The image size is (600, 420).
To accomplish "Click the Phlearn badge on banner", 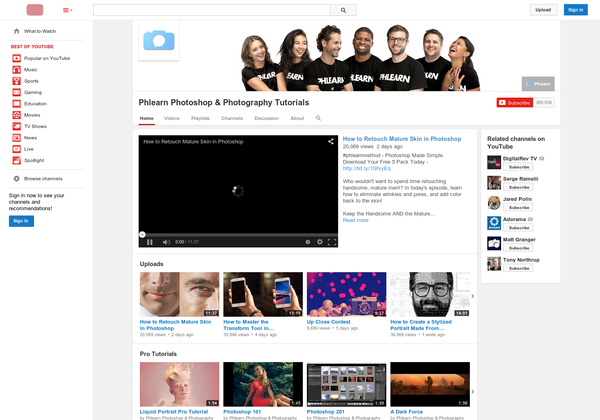I will pyautogui.click(x=538, y=84).
